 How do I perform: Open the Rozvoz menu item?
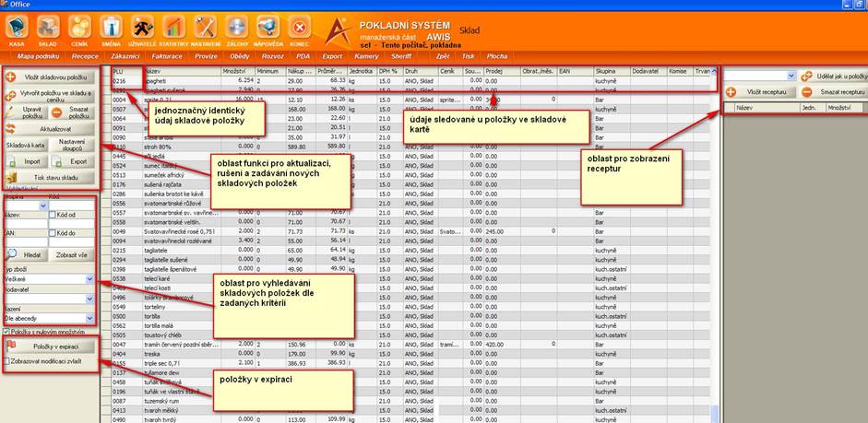[273, 56]
